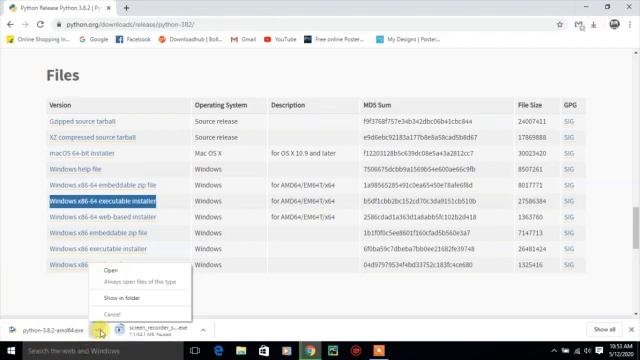Choose Open in the download context menu
Image resolution: width=640 pixels, height=360 pixels.
pyautogui.click(x=140, y=270)
